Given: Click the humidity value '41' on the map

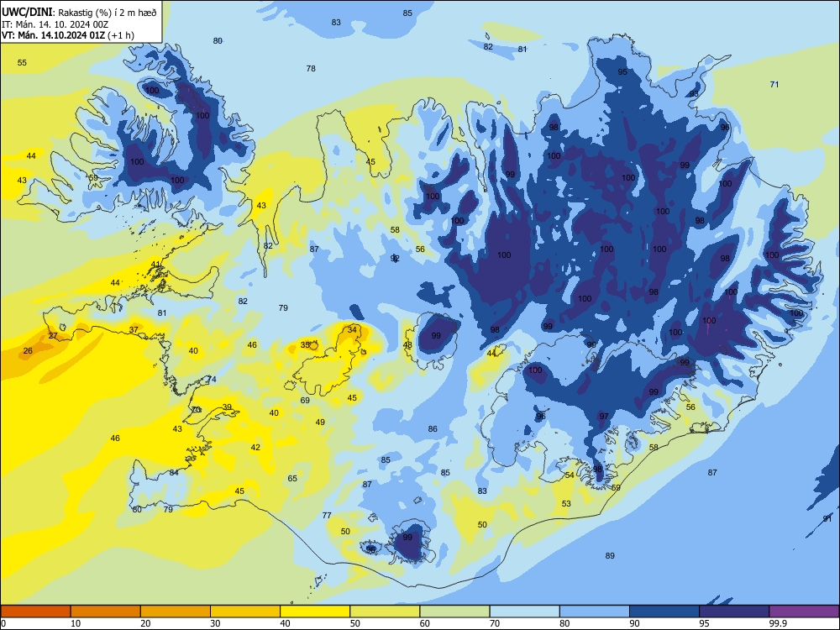Looking at the screenshot, I should (156, 264).
